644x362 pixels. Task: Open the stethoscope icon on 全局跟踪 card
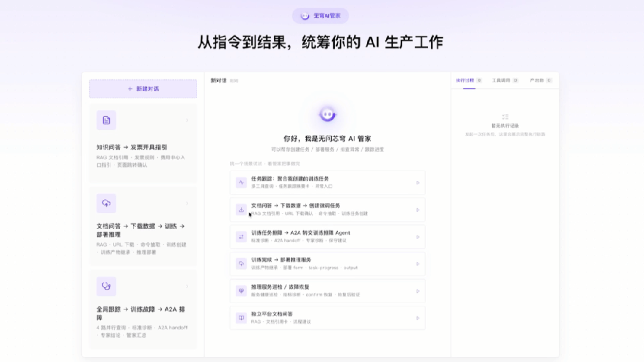106,286
